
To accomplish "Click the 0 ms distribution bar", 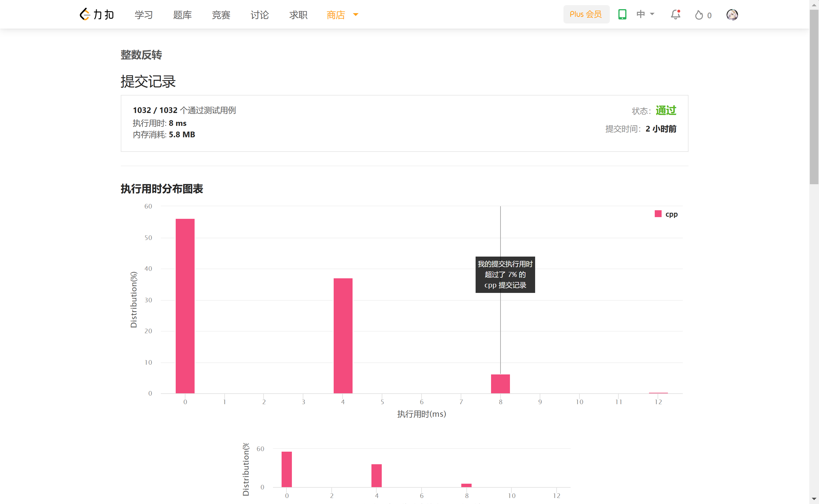I will (185, 306).
